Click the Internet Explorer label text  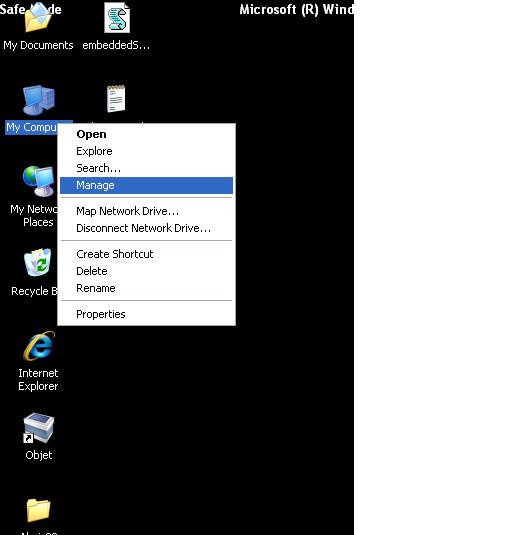38,379
